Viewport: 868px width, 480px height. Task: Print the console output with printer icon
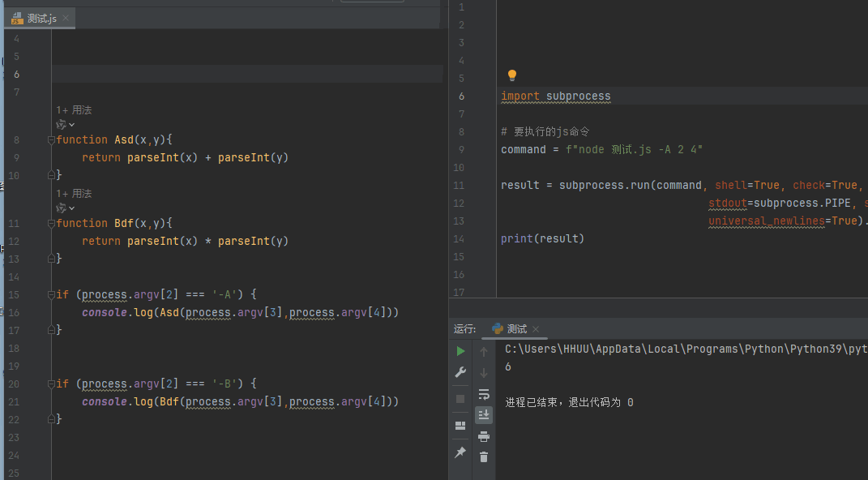coord(484,436)
